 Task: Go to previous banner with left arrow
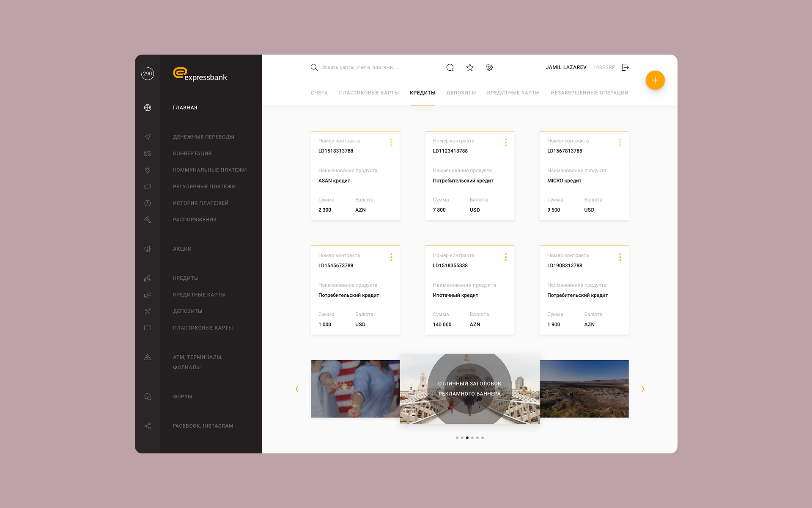point(297,389)
